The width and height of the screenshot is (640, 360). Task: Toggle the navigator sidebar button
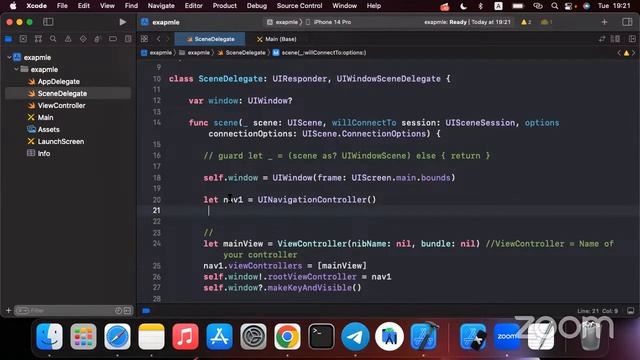48,22
